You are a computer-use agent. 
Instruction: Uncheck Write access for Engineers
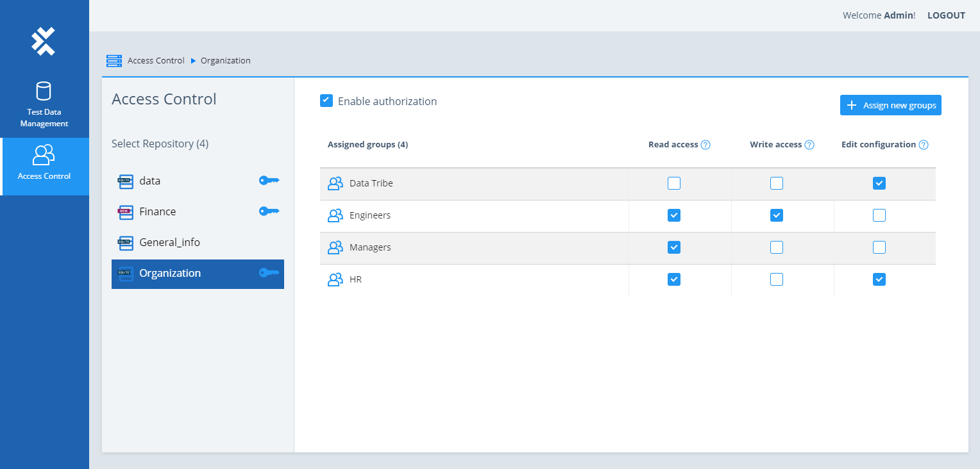(776, 215)
